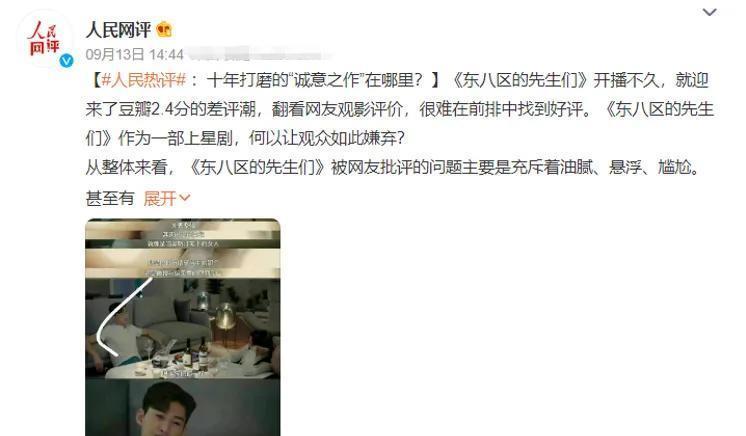Click the gold membership badge beside 人民网评
Image resolution: width=746 pixels, height=436 pixels.
[164, 30]
